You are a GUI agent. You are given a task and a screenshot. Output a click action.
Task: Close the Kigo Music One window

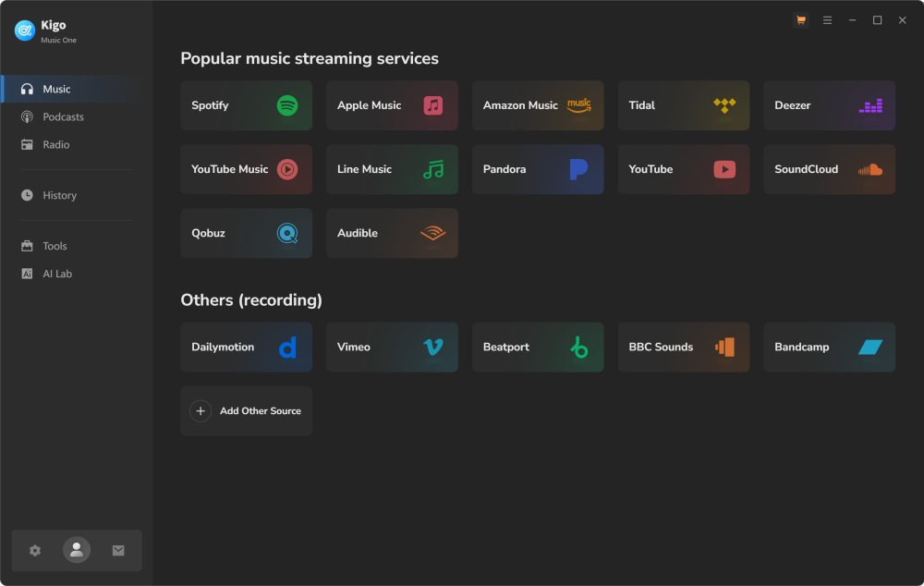point(902,20)
